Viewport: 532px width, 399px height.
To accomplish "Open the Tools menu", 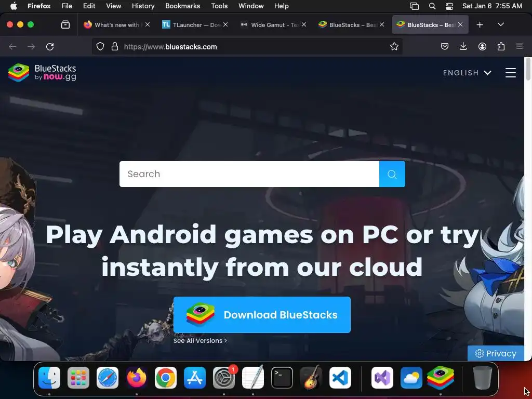I will tap(219, 6).
